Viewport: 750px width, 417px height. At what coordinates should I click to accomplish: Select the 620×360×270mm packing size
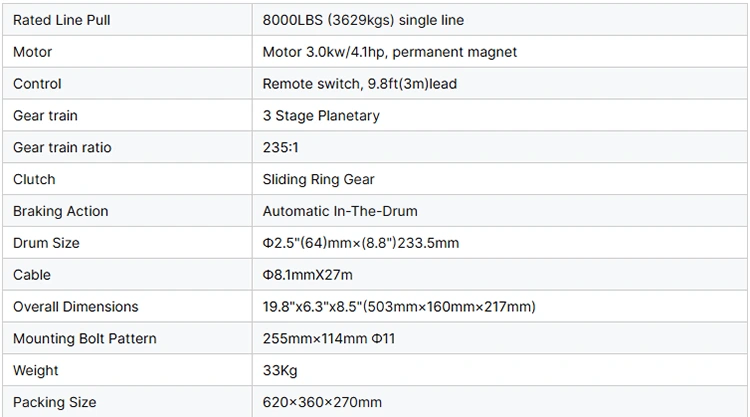point(322,402)
